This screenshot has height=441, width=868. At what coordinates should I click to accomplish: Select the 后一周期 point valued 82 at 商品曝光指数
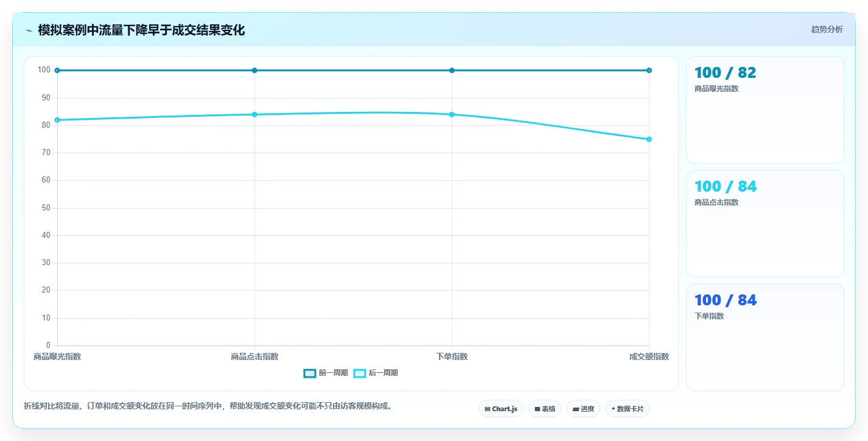coord(57,120)
